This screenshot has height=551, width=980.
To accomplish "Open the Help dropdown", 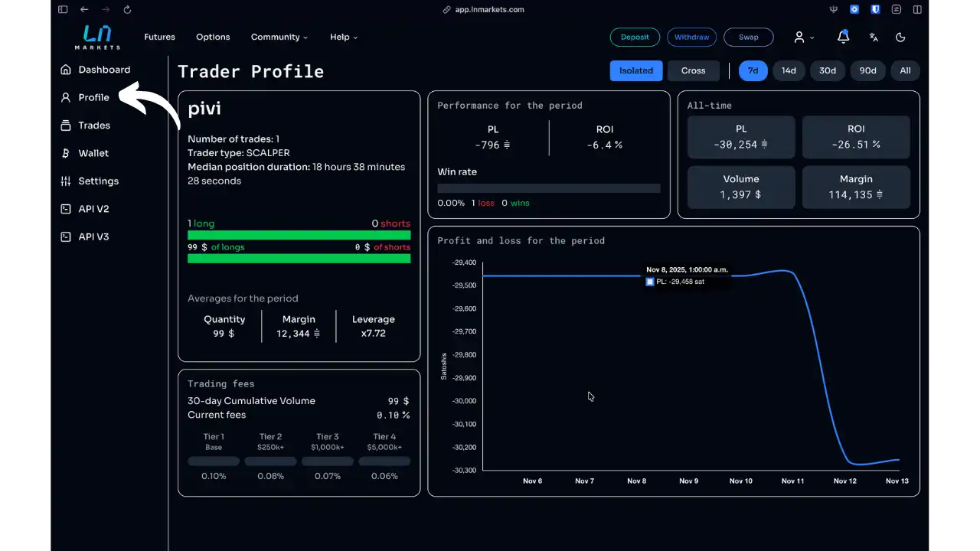I will 343,37.
